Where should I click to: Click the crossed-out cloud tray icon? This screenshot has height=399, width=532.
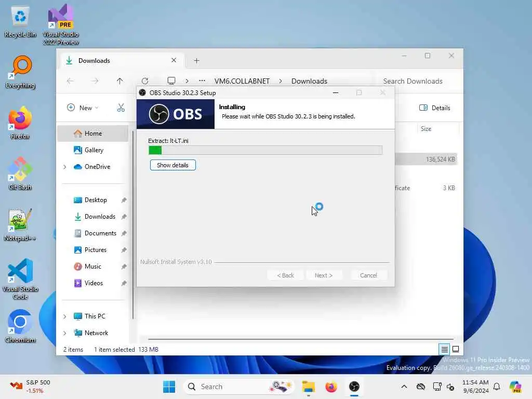pyautogui.click(x=421, y=387)
